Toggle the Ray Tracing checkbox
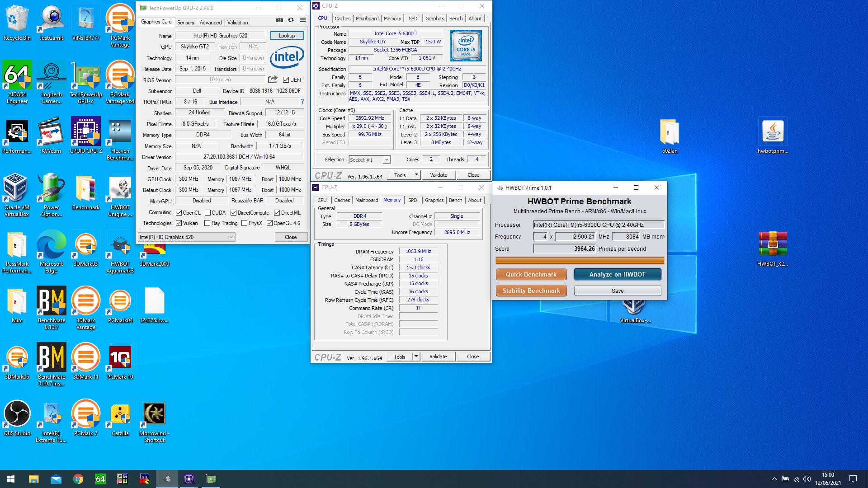This screenshot has height=488, width=868. coord(207,223)
